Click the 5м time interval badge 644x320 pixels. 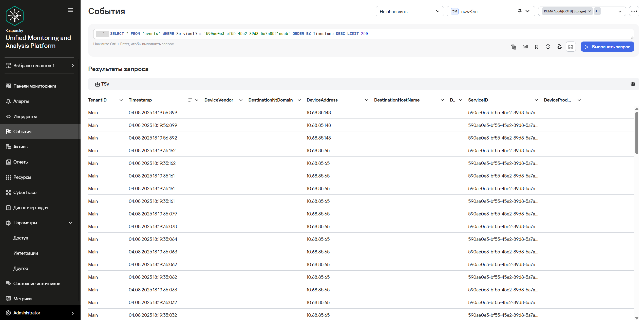455,11
